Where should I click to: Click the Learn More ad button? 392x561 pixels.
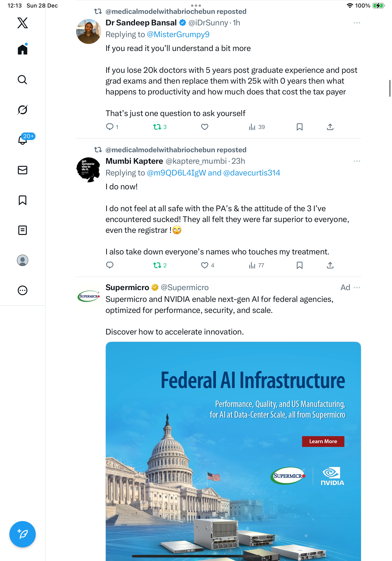(x=323, y=441)
